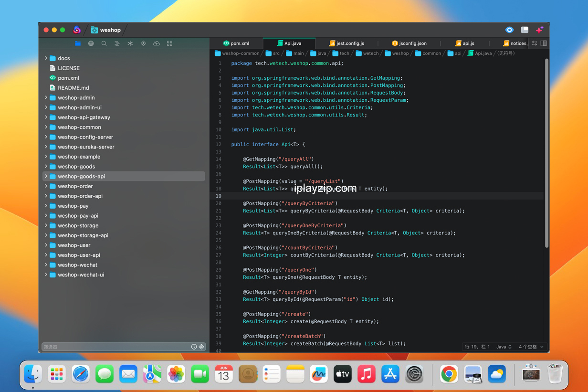Viewport: 588px width, 392px height.
Task: Open the Java language dropdown in status bar
Action: pyautogui.click(x=504, y=347)
